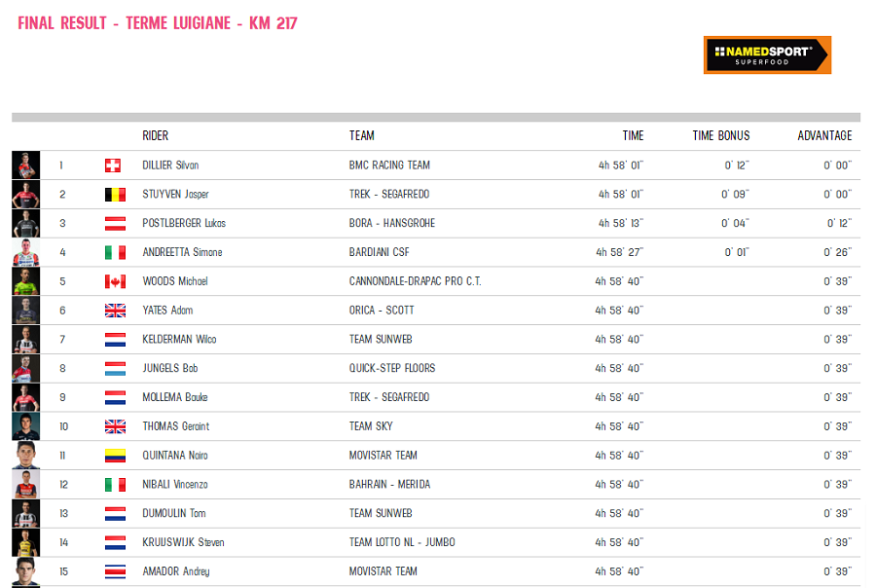
Task: Open Michael Woods' rider photo
Action: coord(25,281)
